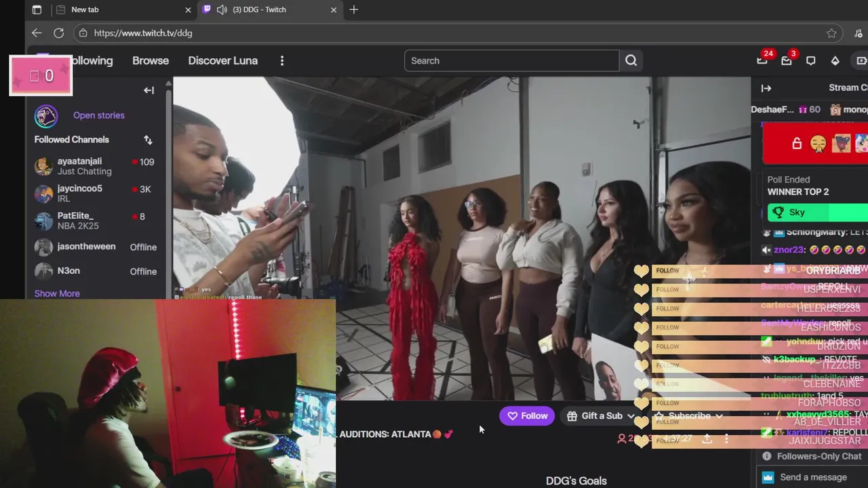
Task: Click the search magnifier button
Action: (631, 60)
